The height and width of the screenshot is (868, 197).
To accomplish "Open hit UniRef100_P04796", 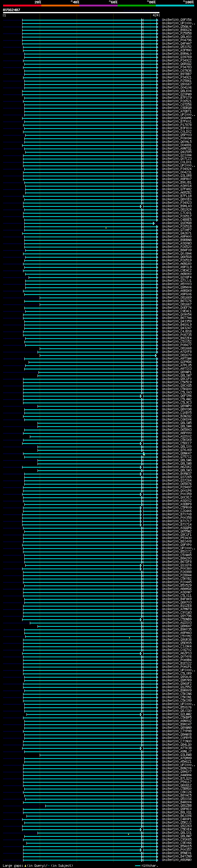I will 177,40.
